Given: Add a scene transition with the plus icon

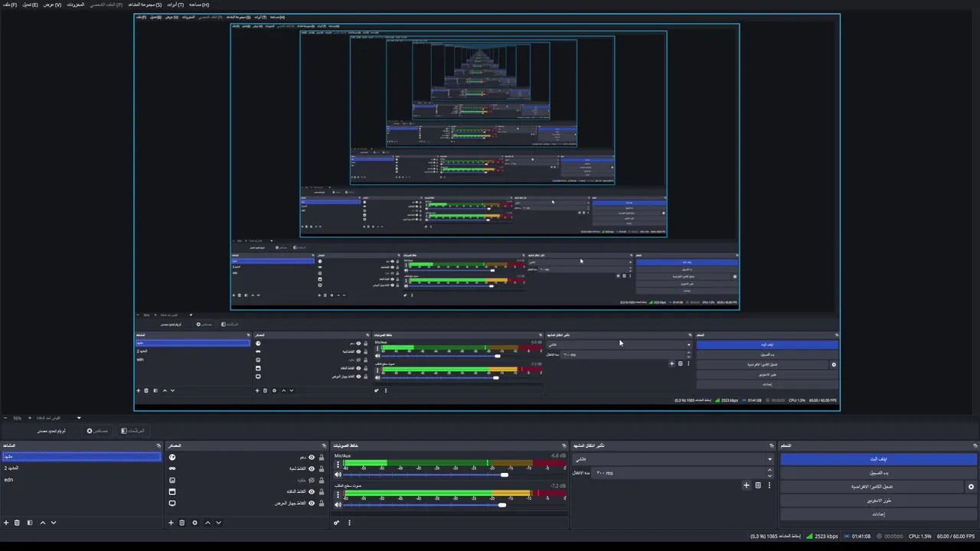Looking at the screenshot, I should coord(746,485).
